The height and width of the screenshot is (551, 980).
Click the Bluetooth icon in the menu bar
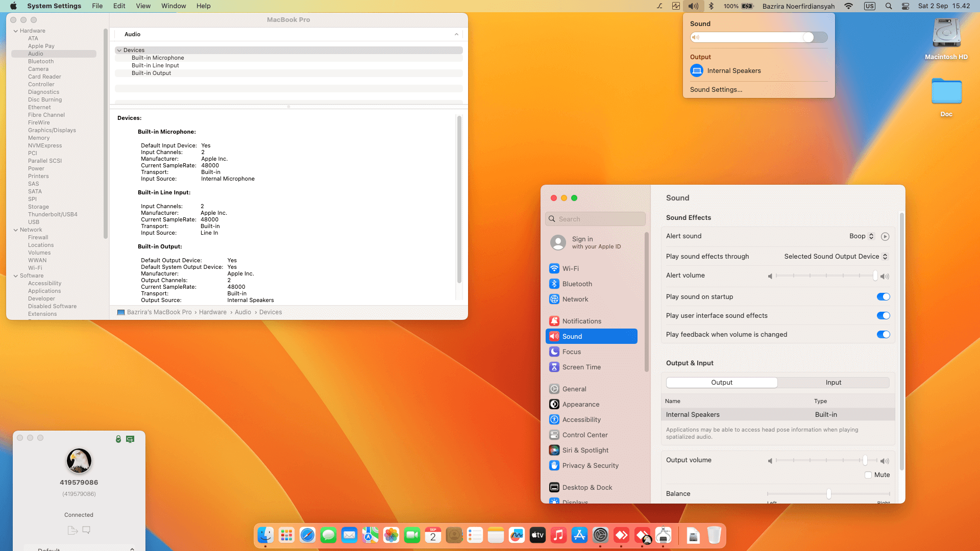click(711, 6)
